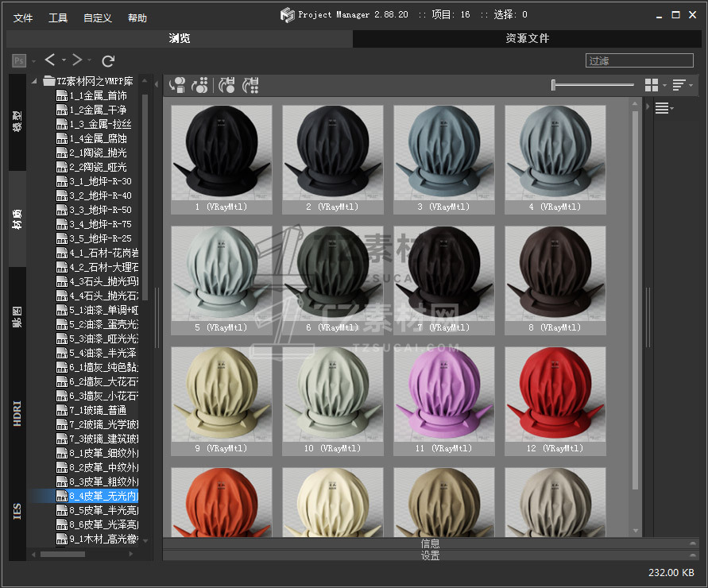Screen dimensions: 708x588
Task: Expand the 设置 panel bar
Action: click(x=429, y=555)
